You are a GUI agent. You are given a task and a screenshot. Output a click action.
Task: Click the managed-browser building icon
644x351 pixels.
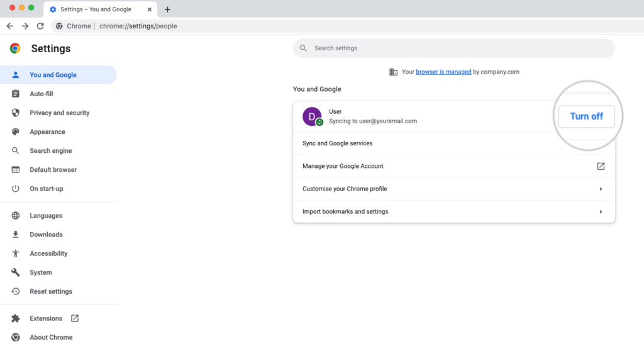pyautogui.click(x=393, y=72)
